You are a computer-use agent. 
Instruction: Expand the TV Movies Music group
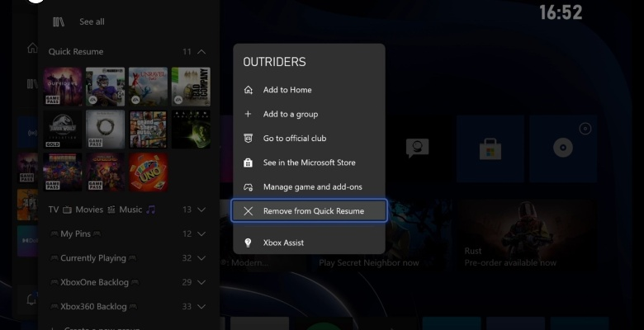tap(201, 210)
